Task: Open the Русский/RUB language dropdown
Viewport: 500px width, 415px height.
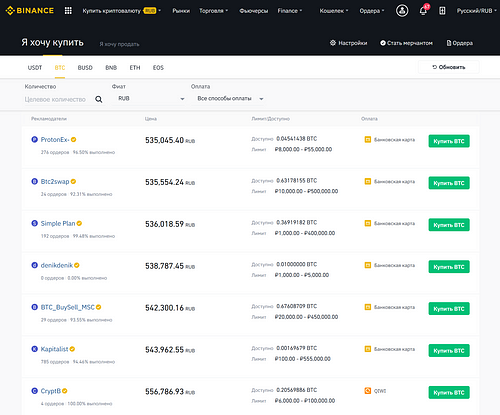Action: 477,11
